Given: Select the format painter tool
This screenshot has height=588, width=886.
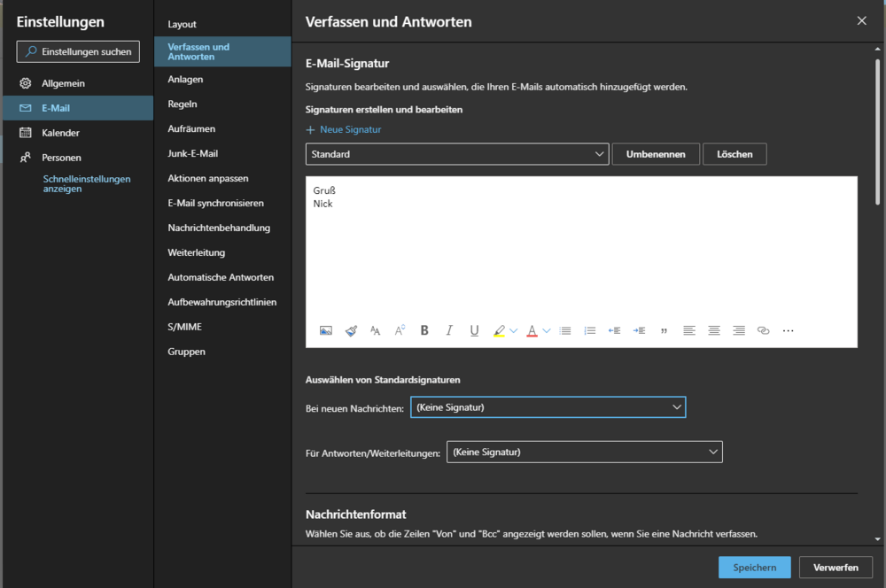Looking at the screenshot, I should click(351, 331).
